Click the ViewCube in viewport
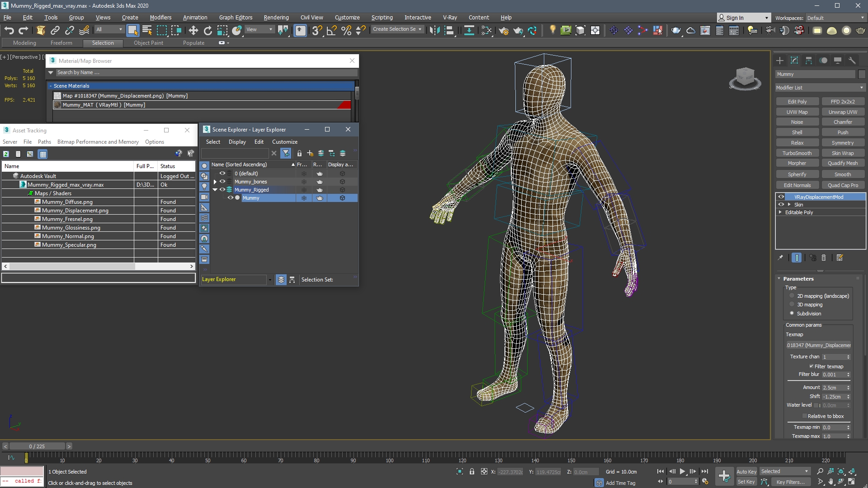 tap(745, 78)
